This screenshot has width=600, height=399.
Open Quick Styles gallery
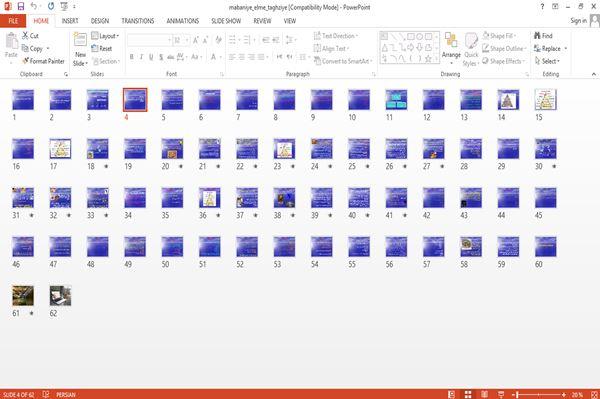click(471, 49)
